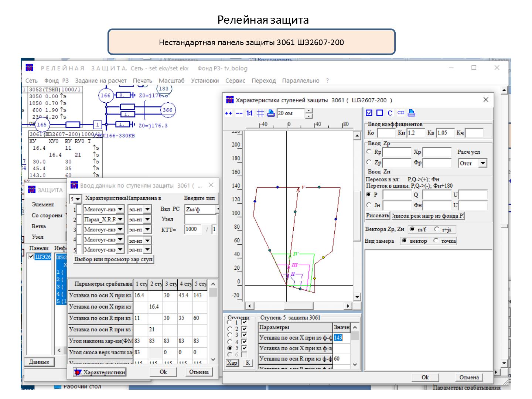Image resolution: width=532 pixels, height=399 pixels.
Task: Open the stage count dropdown showing 5
Action: (78, 199)
